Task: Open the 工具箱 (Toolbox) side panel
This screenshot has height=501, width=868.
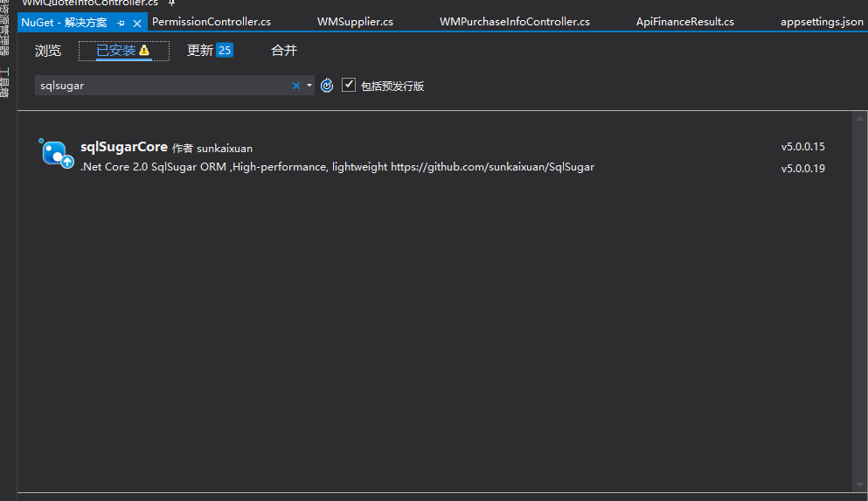Action: tap(5, 82)
